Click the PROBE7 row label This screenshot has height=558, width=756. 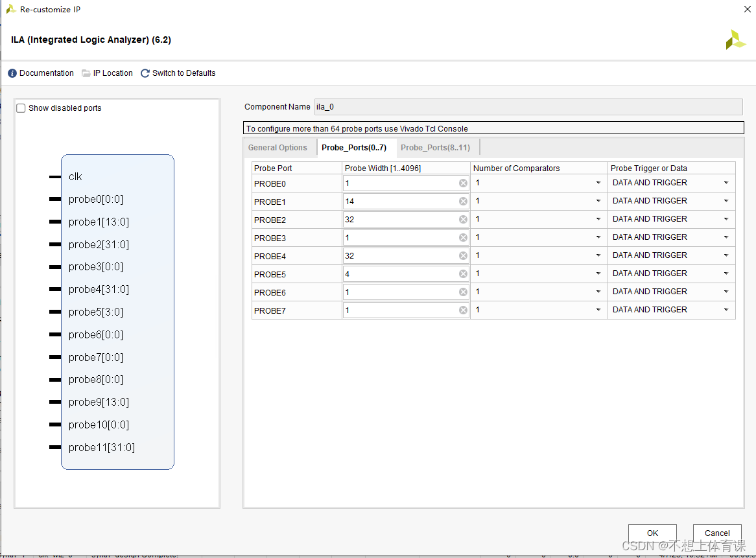tap(270, 311)
